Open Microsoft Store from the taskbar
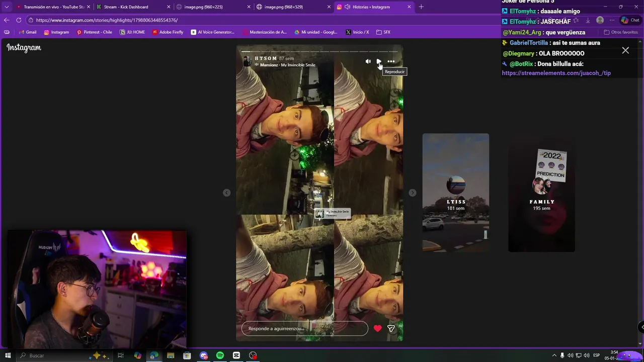Image resolution: width=644 pixels, height=362 pixels. 187,355
